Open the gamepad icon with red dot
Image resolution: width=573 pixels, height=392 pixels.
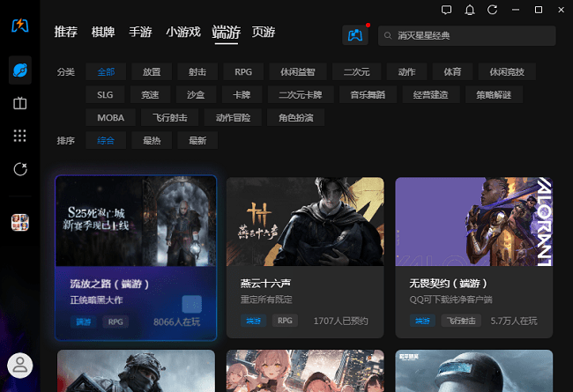(x=354, y=35)
